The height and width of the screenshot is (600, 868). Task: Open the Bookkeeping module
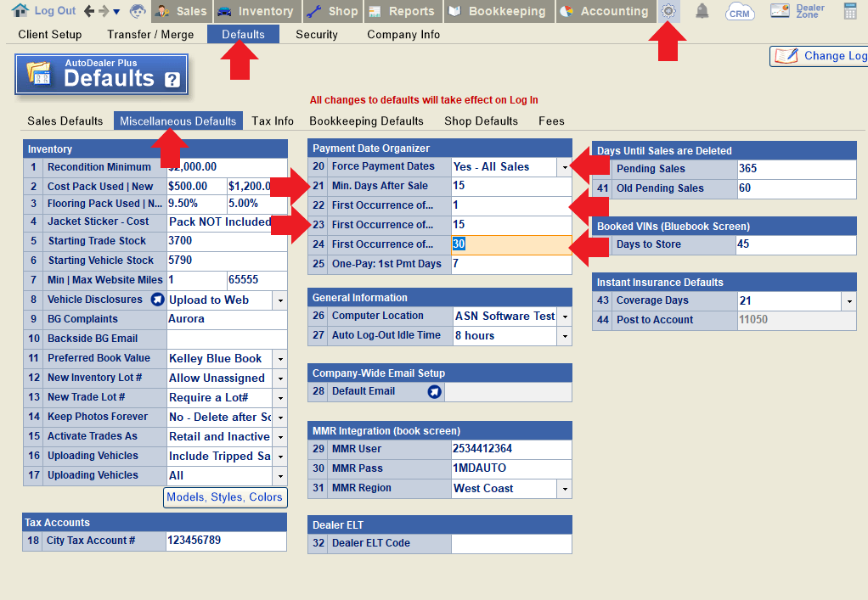coord(499,11)
